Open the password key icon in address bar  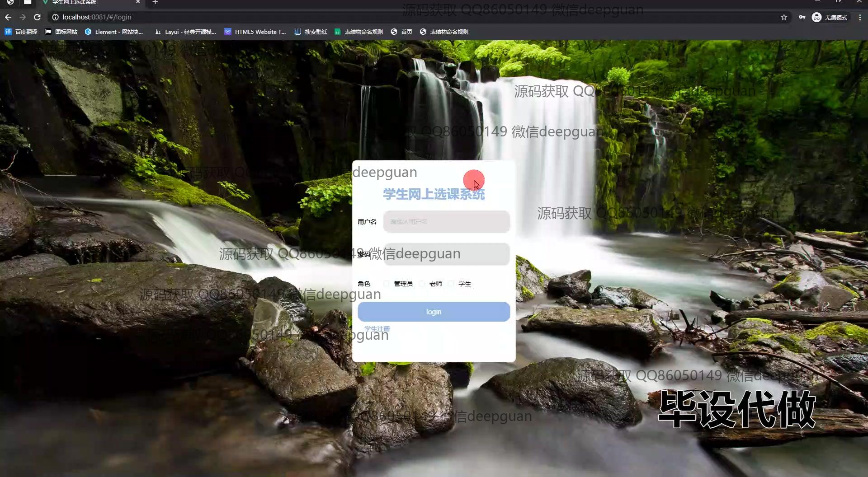(802, 17)
